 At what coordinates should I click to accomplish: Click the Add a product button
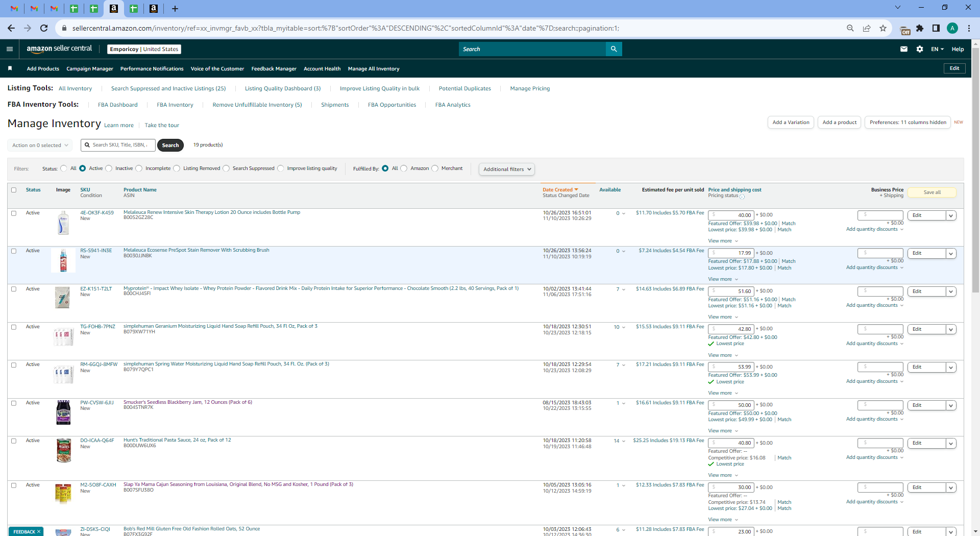840,123
